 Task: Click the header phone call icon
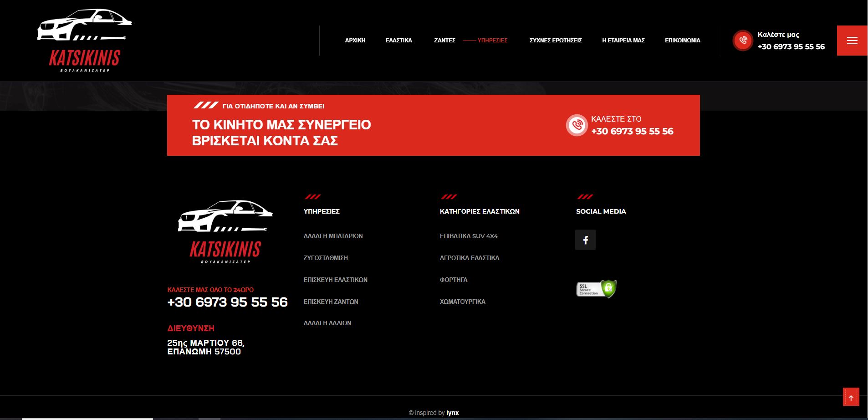click(x=743, y=41)
